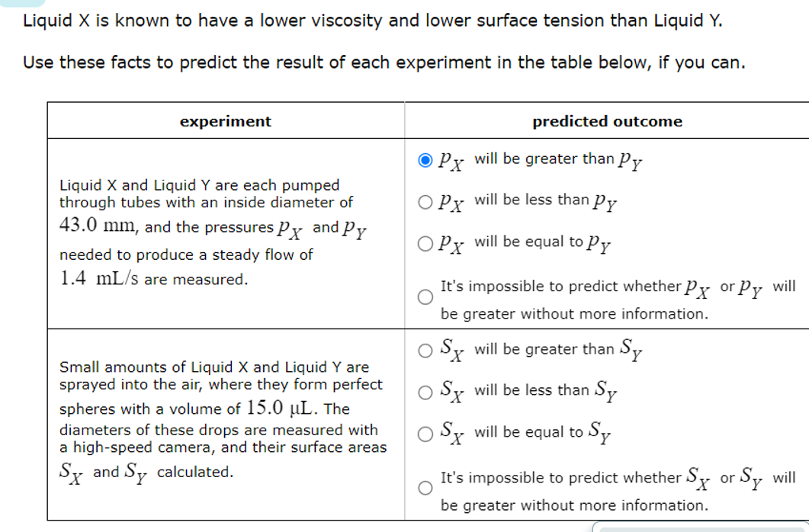This screenshot has height=532, width=809.
Task: Select "Sx will be less than Sy"
Action: [x=425, y=391]
